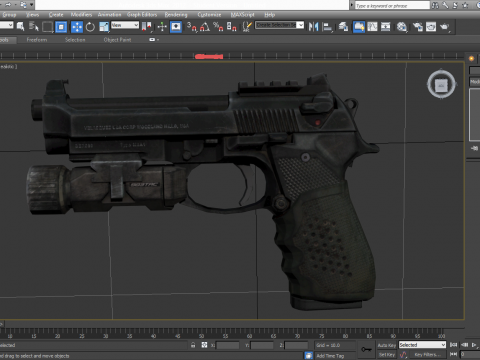Toggle Absolute/Offset transform type-in mode
480x360 pixels.
click(x=204, y=345)
